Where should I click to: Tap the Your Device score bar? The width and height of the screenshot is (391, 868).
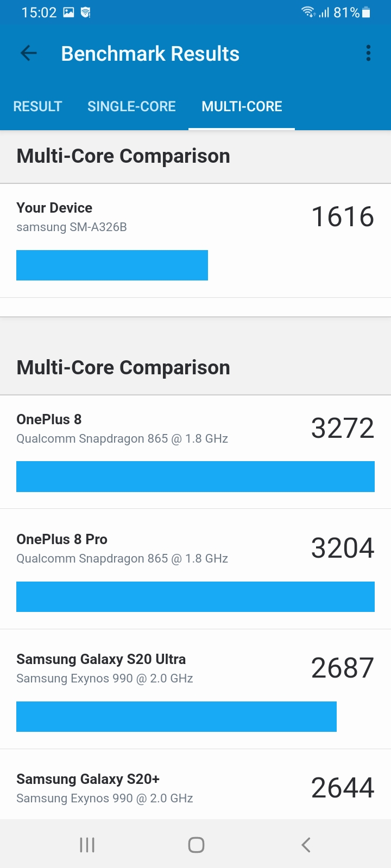tap(112, 265)
